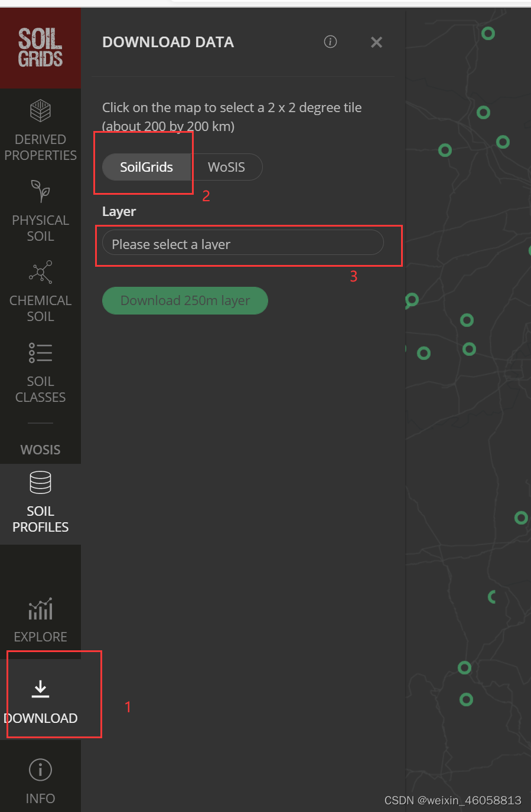Click the Download Data heading
531x812 pixels.
pyautogui.click(x=168, y=42)
